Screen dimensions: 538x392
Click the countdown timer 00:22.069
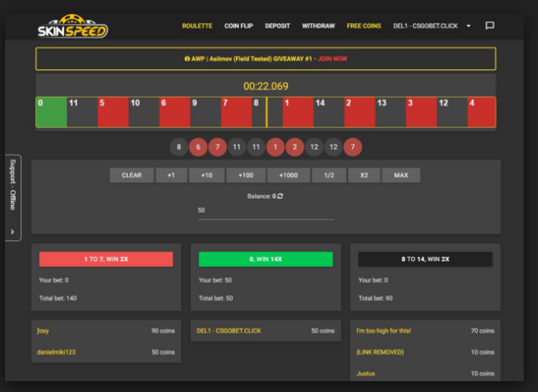tap(266, 86)
